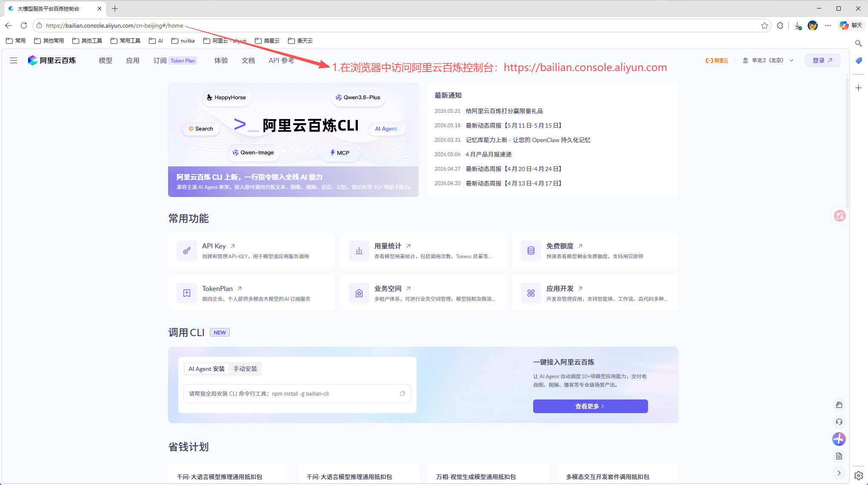Reload the page with refresh icon
This screenshot has width=868, height=485.
(24, 26)
